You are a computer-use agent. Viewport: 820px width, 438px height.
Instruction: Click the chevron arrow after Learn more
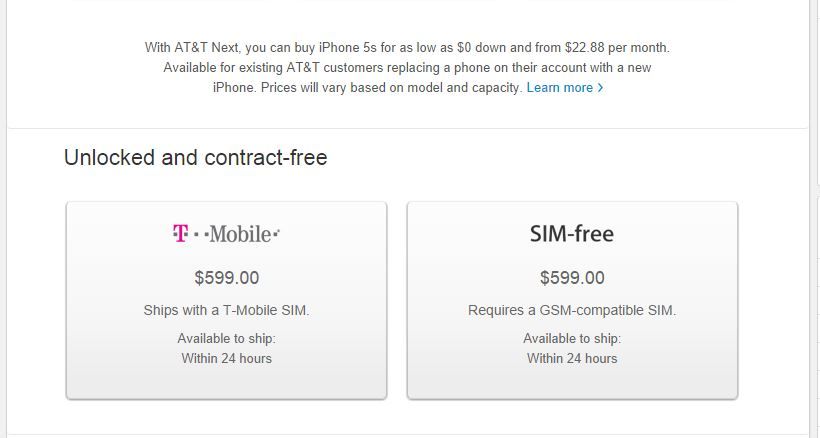600,88
